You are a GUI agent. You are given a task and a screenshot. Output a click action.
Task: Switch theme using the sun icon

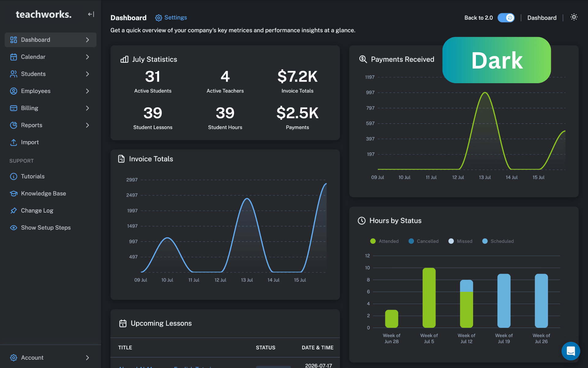[574, 17]
